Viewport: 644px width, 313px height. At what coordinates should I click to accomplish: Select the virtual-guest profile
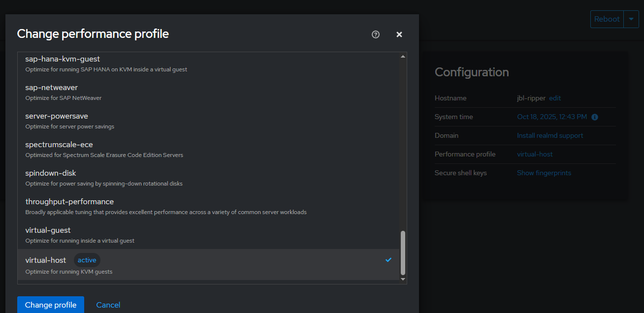point(48,235)
